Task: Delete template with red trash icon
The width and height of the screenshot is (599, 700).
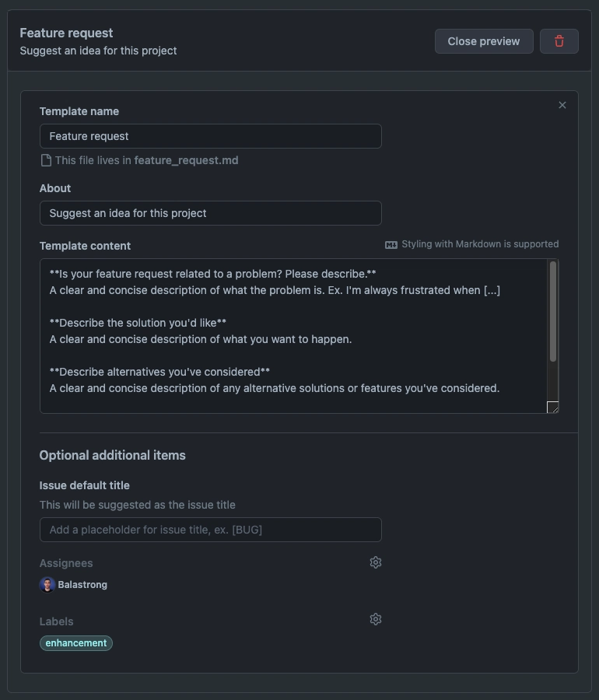Action: 559,41
